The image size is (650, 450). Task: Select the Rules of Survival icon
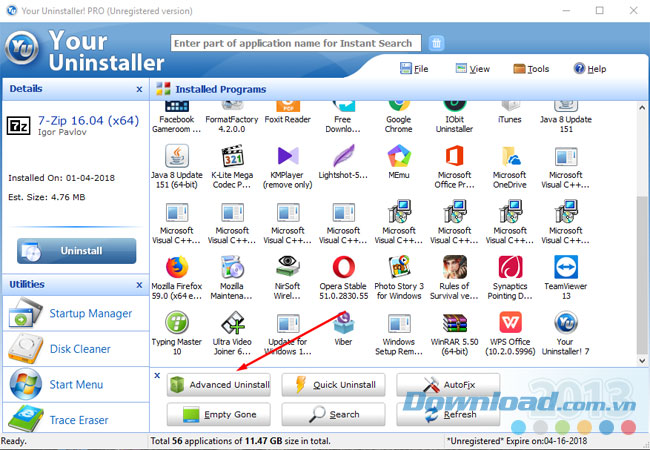pyautogui.click(x=454, y=267)
